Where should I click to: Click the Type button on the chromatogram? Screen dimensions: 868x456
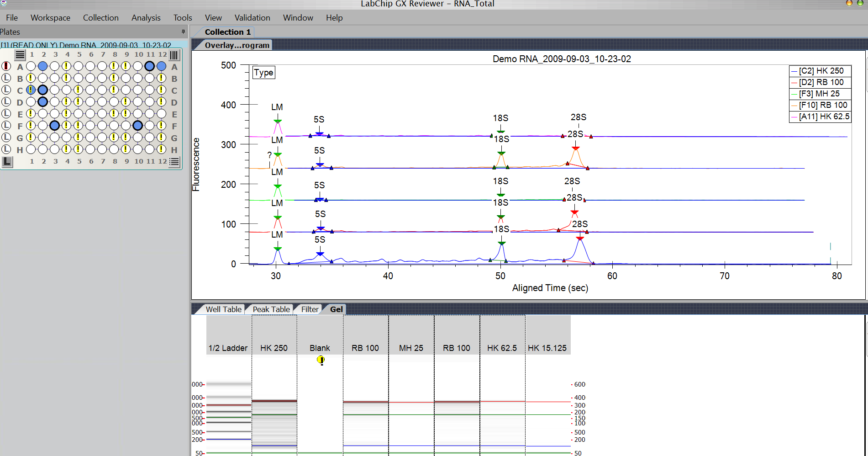[263, 72]
